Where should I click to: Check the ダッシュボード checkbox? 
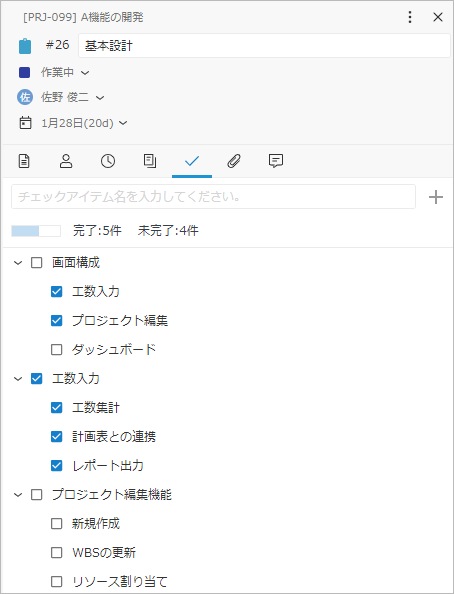click(x=56, y=349)
